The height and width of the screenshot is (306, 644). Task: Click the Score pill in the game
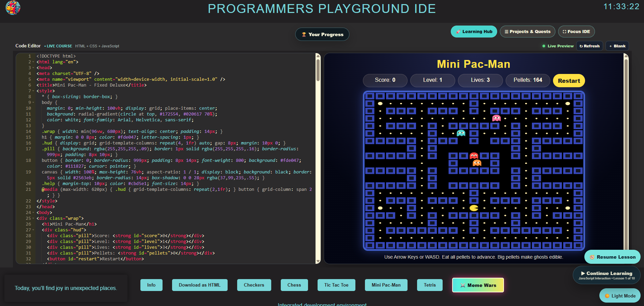pyautogui.click(x=385, y=80)
